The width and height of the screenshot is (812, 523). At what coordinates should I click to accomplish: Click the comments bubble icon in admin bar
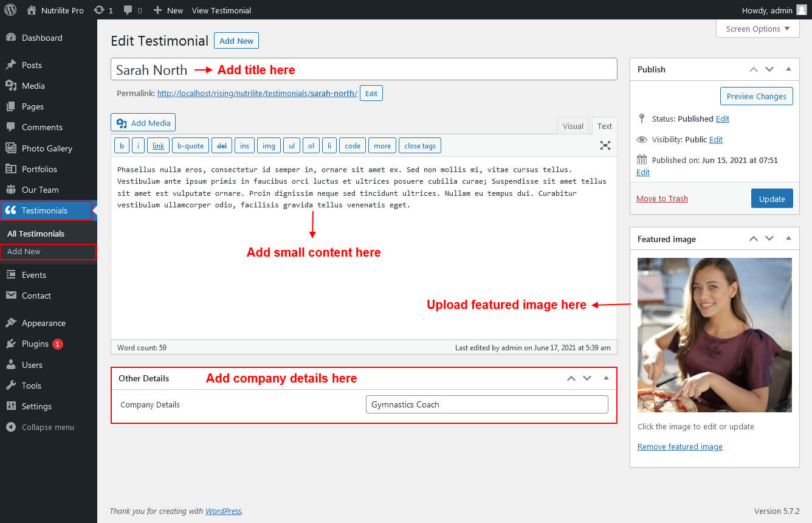tap(128, 10)
